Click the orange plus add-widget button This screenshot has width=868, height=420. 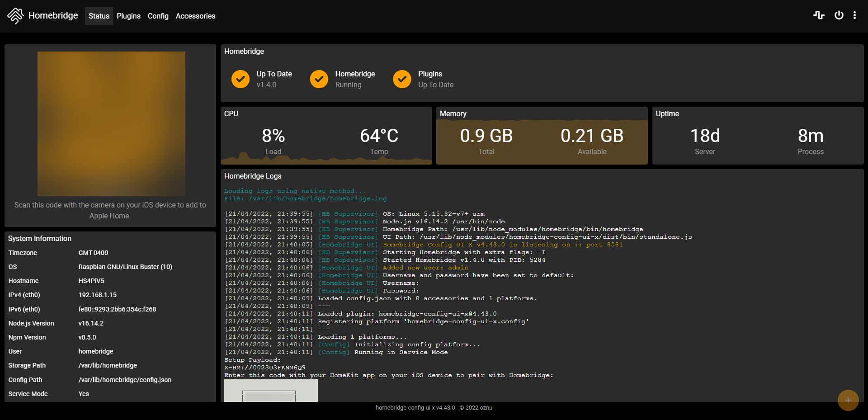pos(848,400)
